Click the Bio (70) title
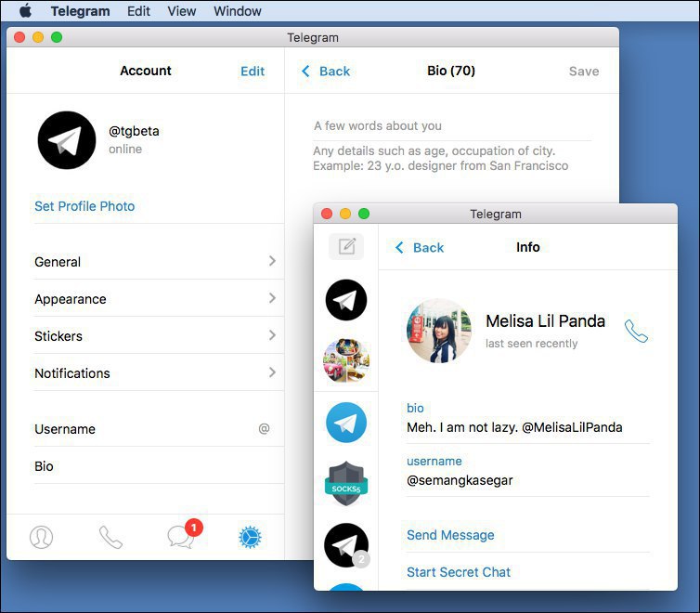This screenshot has height=613, width=700. (x=451, y=71)
